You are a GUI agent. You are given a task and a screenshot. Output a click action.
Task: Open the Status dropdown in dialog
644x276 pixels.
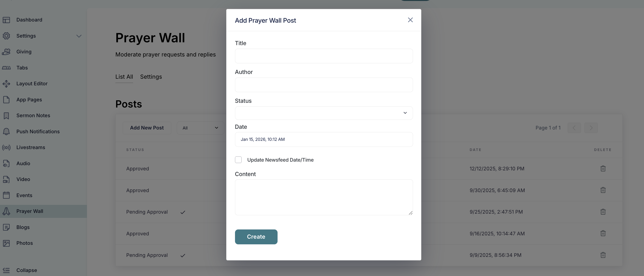[x=324, y=113]
